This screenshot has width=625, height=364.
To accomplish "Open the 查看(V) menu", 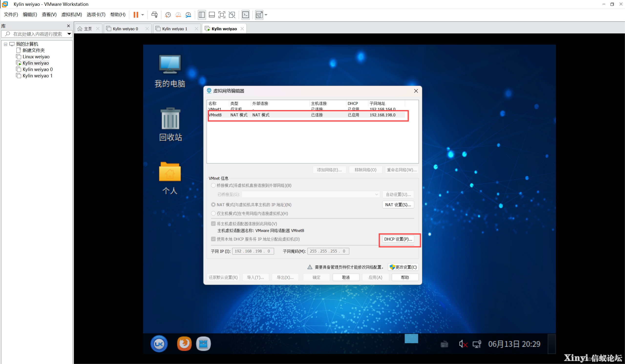I will 49,15.
